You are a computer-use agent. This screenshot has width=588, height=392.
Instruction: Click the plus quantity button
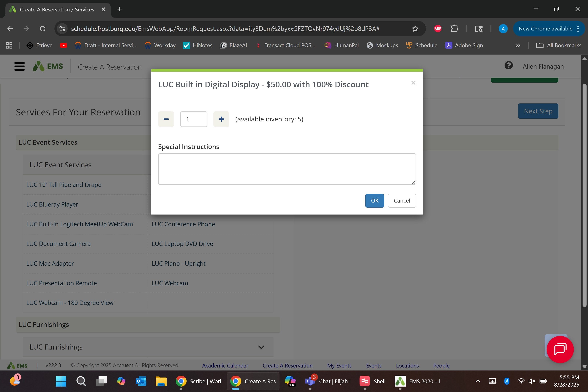[x=221, y=119]
